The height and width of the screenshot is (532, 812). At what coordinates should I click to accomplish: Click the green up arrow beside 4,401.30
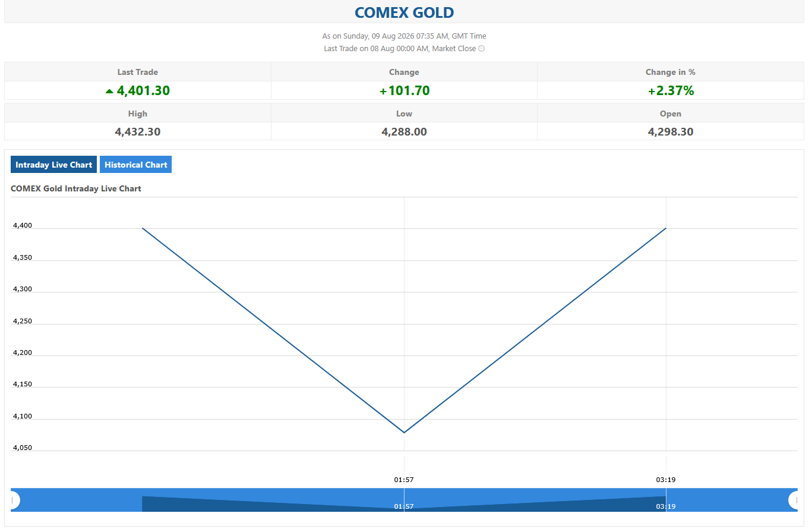(109, 91)
